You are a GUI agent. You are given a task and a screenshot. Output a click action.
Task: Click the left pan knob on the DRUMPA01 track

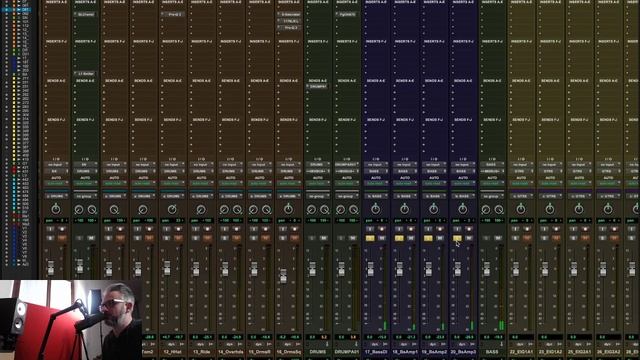(340, 210)
